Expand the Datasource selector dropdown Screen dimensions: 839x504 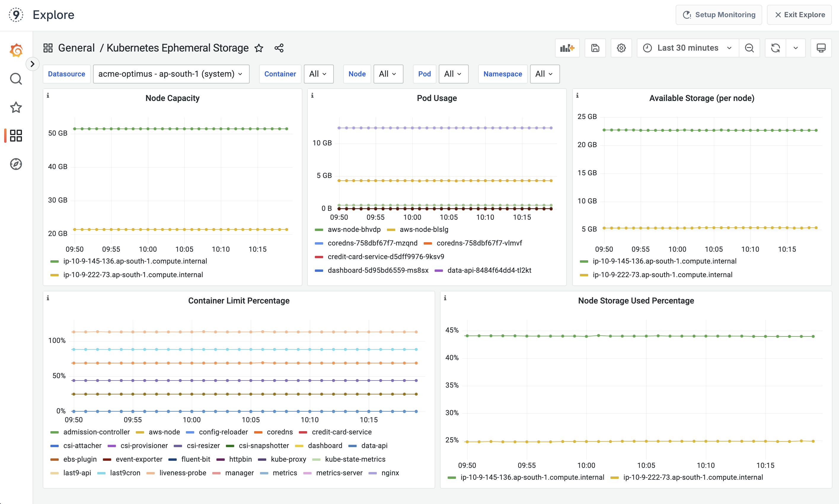(x=171, y=74)
